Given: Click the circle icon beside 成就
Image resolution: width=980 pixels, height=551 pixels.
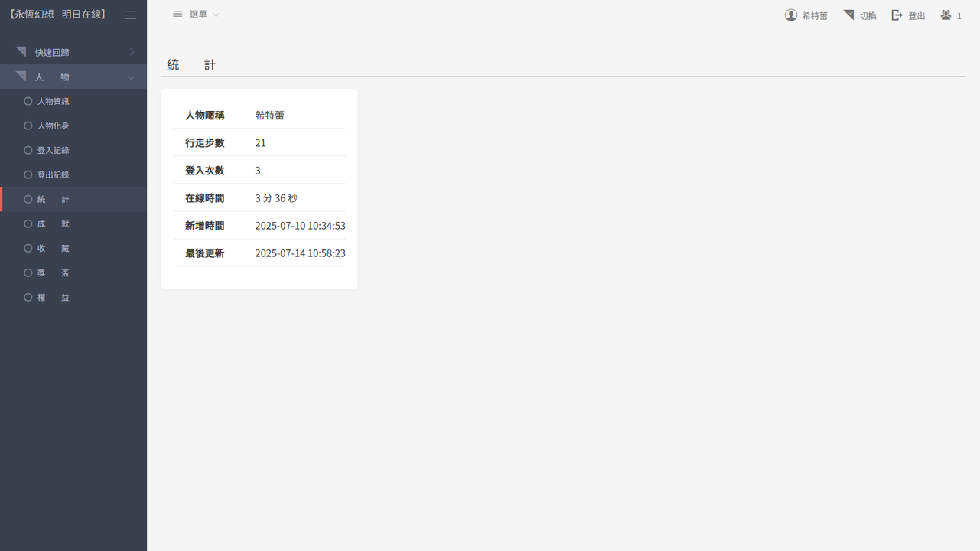Looking at the screenshot, I should (x=28, y=223).
